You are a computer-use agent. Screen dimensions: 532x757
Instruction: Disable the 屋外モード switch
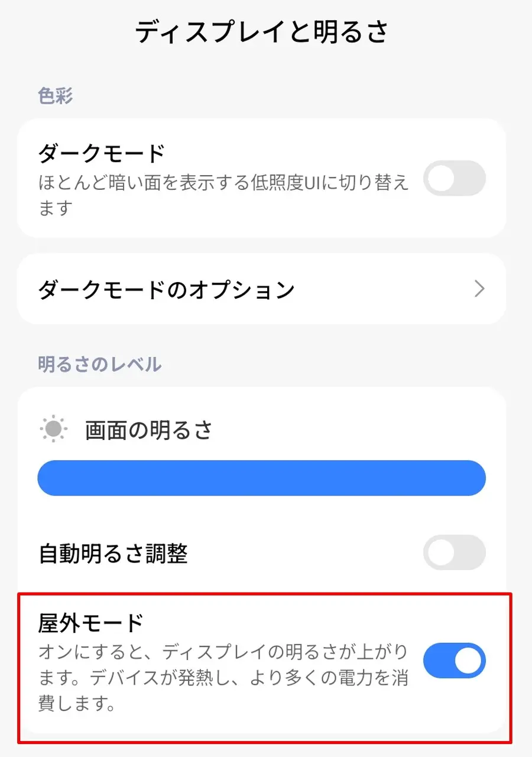pyautogui.click(x=454, y=661)
